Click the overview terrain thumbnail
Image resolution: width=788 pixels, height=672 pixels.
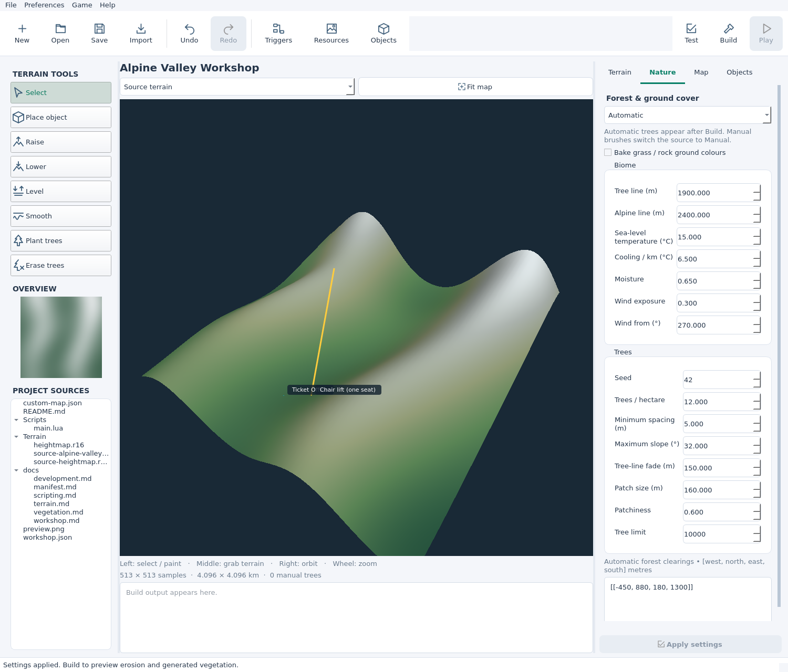pos(61,337)
